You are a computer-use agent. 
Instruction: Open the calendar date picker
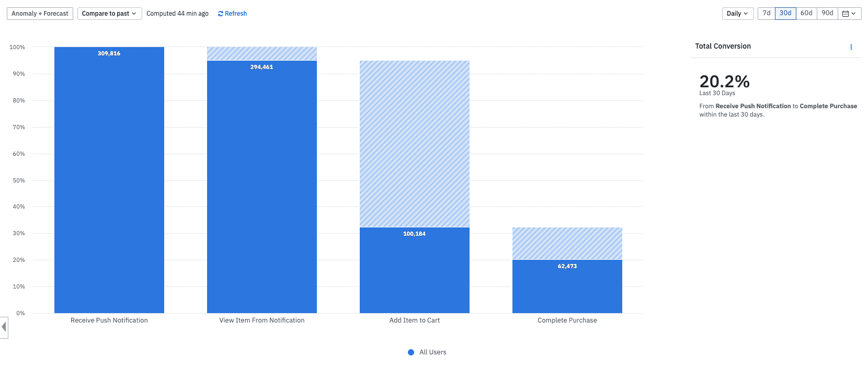(x=849, y=14)
